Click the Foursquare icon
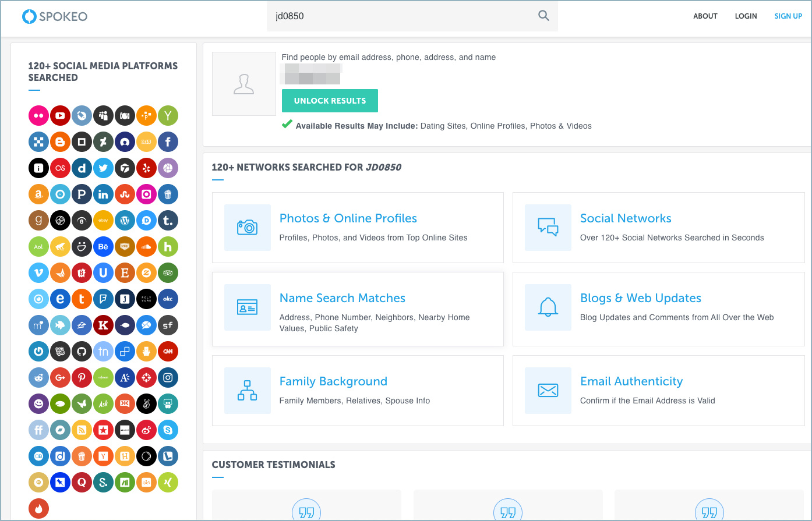Viewport: 812px width, 521px height. click(x=103, y=299)
